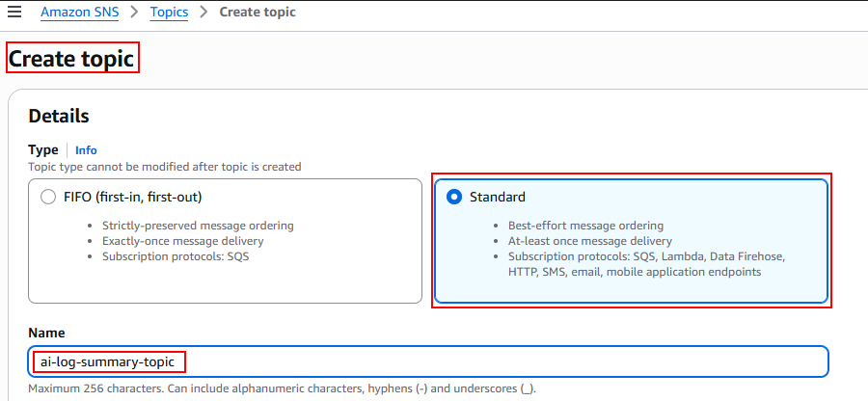868x401 pixels.
Task: Click the 'Maximum 256 characters' hint text
Action: tap(282, 388)
